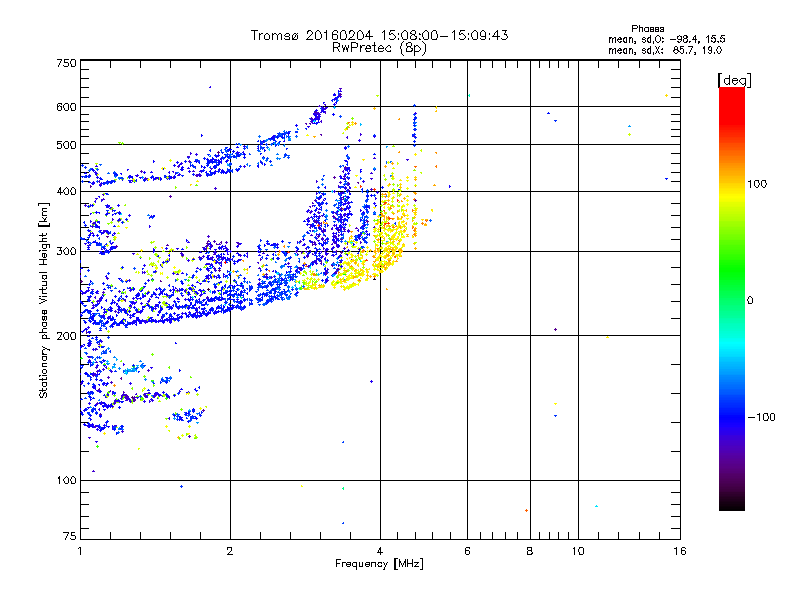The image size is (800, 600).
Task: Click the "Frequency [MHz]" axis label
Action: (x=379, y=564)
